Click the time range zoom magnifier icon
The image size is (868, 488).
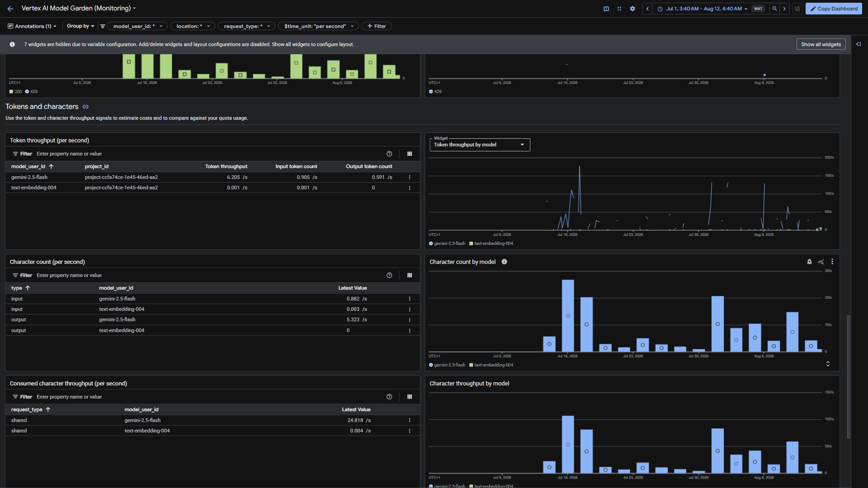(x=775, y=9)
